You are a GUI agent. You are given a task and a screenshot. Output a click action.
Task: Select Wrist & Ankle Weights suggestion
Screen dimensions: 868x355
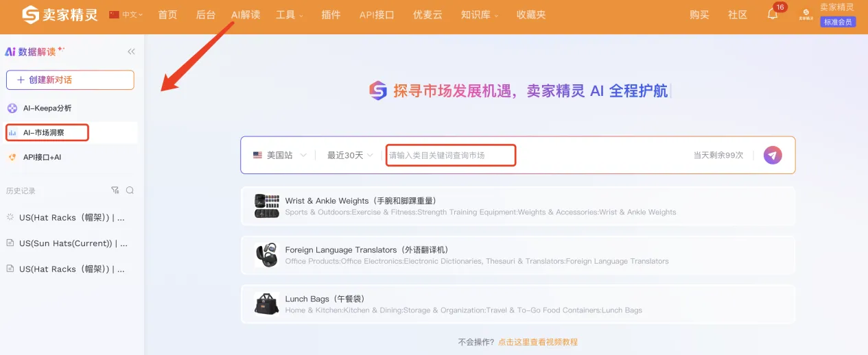pyautogui.click(x=518, y=206)
